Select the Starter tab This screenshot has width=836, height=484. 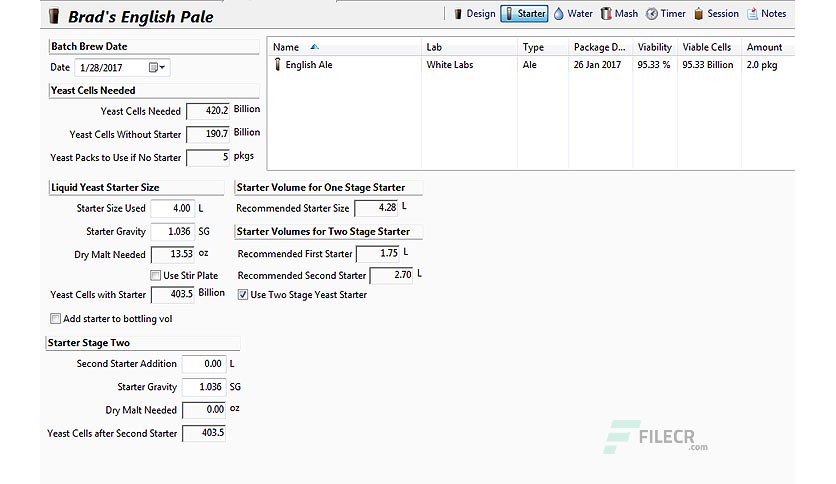pyautogui.click(x=525, y=14)
